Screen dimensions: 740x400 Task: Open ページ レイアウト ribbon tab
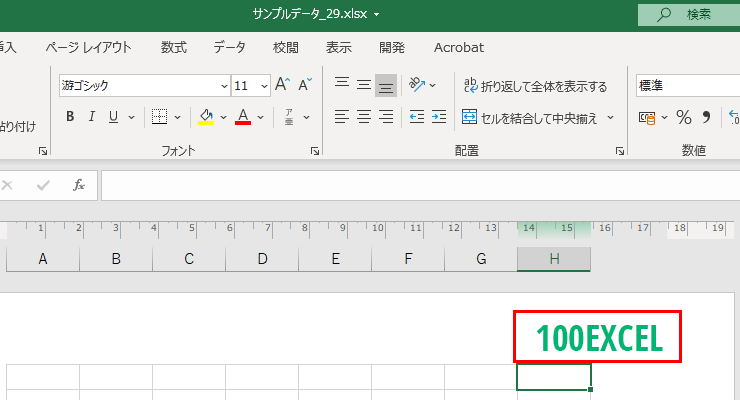pos(88,48)
